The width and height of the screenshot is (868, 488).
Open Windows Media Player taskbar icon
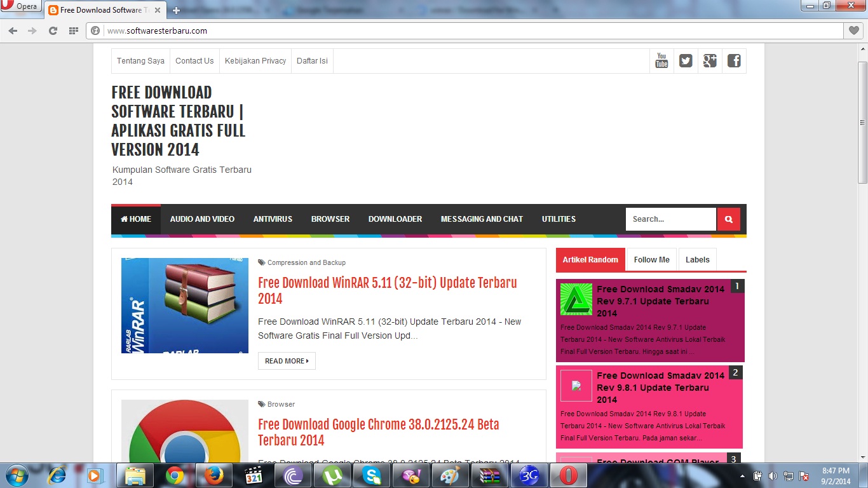coord(95,475)
